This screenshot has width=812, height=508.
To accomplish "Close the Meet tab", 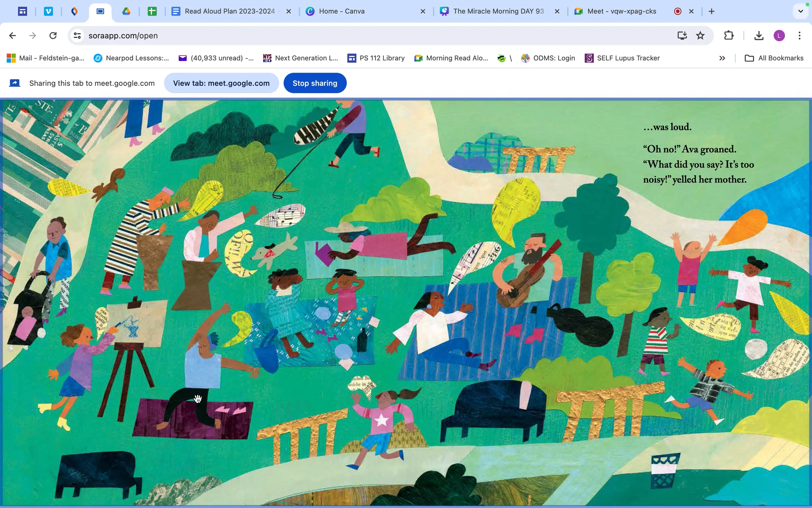I will pos(691,11).
